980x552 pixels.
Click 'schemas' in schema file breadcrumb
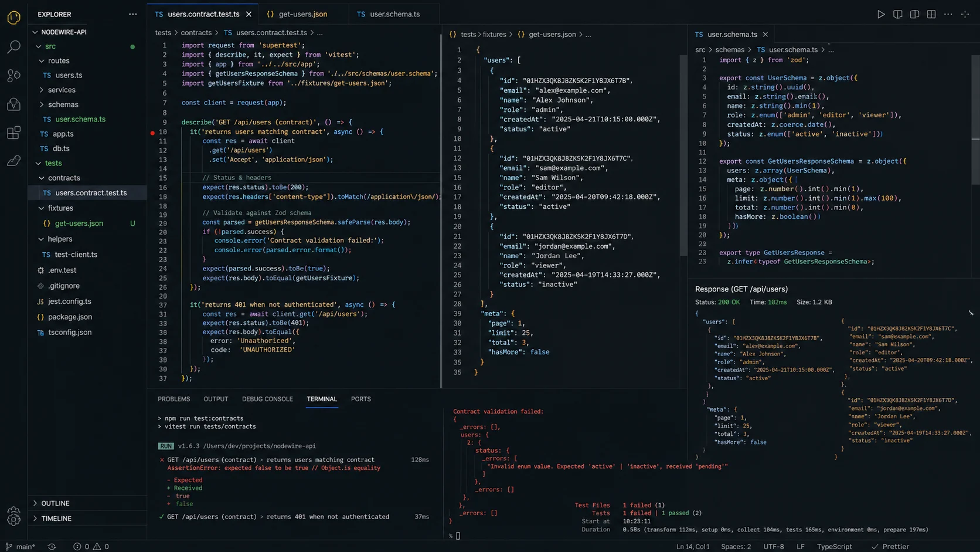730,50
